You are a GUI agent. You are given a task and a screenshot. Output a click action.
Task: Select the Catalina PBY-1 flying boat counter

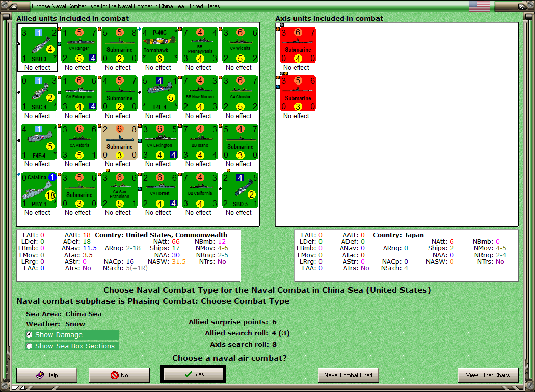pos(39,190)
